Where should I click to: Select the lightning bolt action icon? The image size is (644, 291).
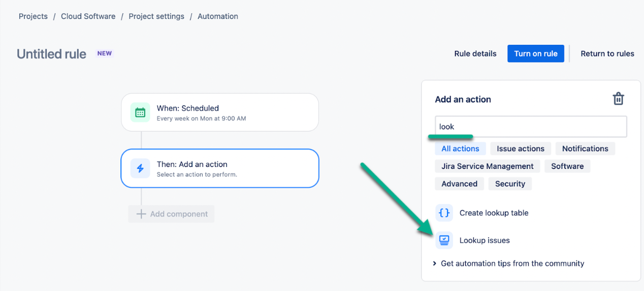(140, 168)
